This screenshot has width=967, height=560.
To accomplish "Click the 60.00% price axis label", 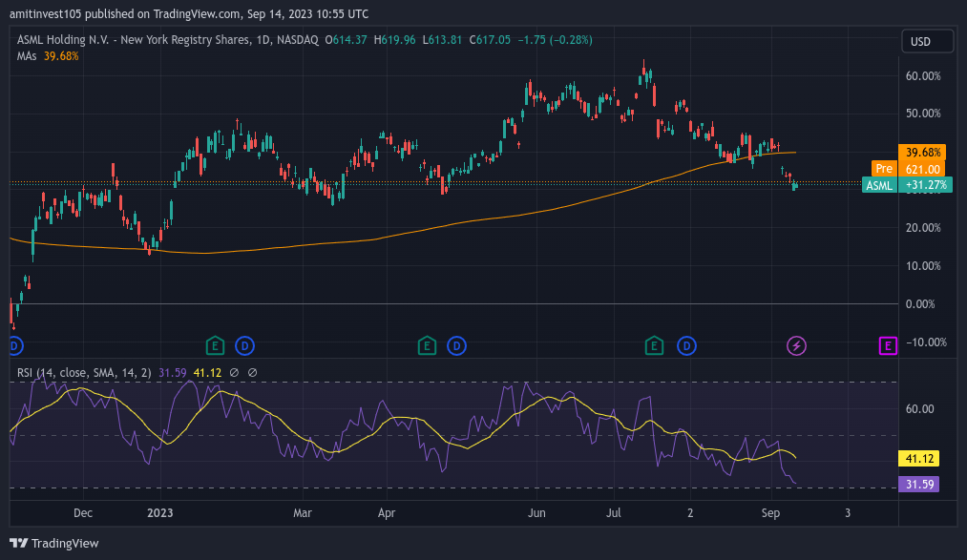I will (923, 76).
